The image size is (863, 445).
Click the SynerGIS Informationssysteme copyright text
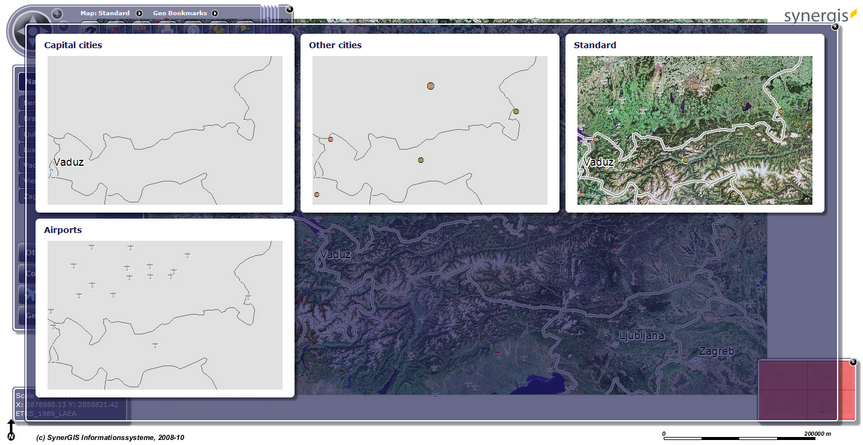point(110,438)
